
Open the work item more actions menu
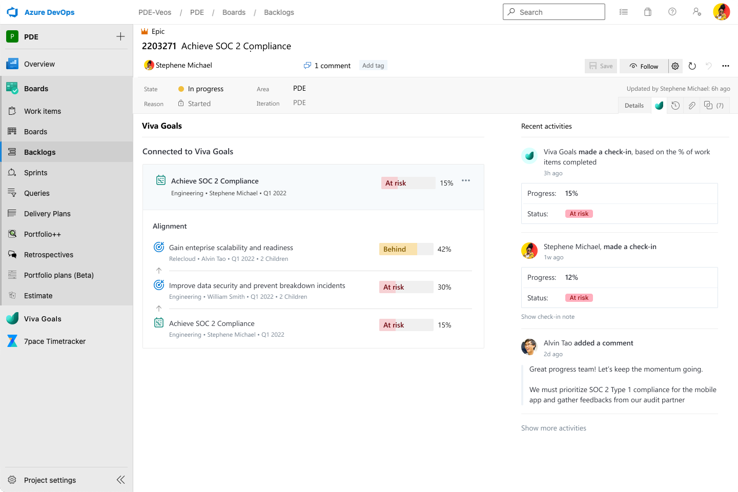(726, 66)
